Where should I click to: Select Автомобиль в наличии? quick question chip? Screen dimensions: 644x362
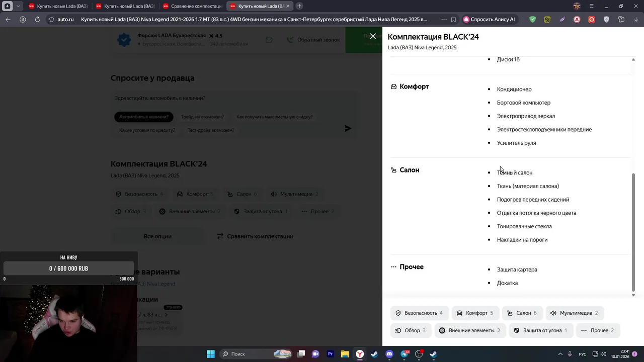tap(144, 117)
